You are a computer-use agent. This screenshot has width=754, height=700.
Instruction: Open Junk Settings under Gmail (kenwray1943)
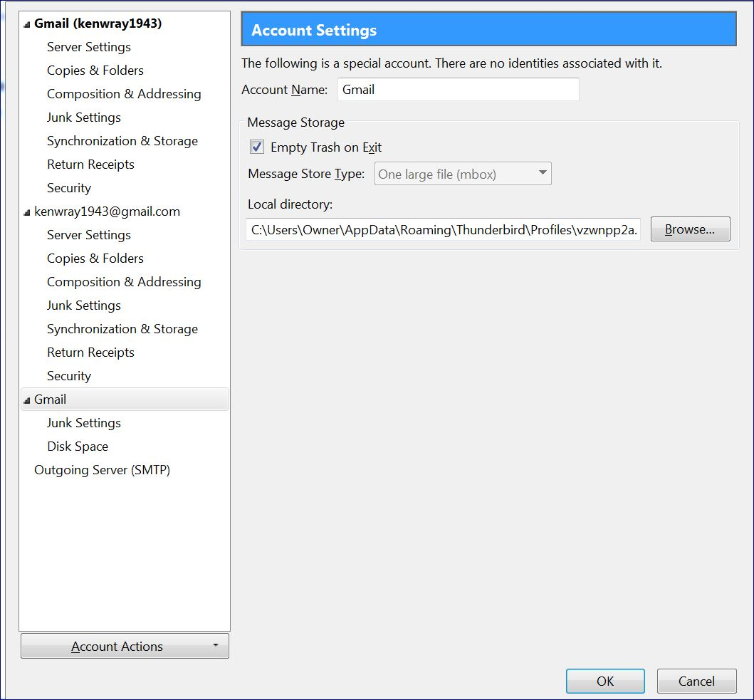84,118
